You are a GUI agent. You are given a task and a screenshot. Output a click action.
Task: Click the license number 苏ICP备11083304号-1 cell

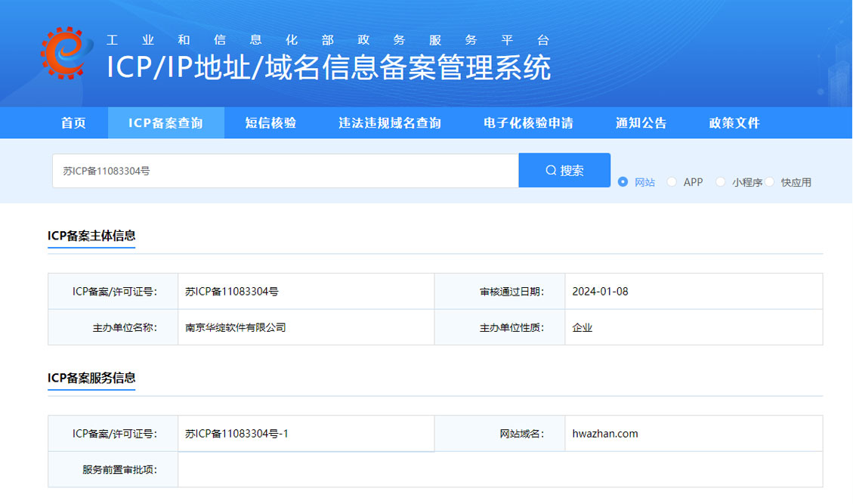236,434
